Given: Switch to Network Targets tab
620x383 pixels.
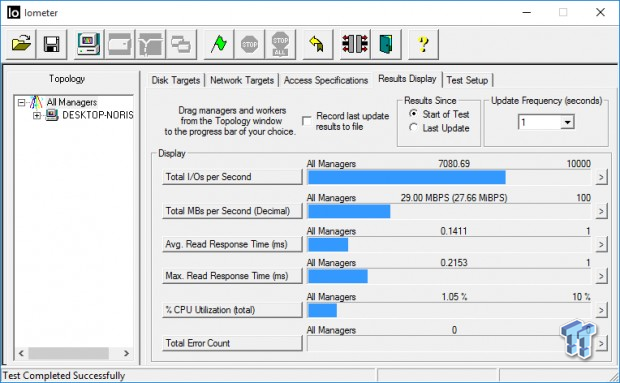Looking at the screenshot, I should pyautogui.click(x=242, y=80).
